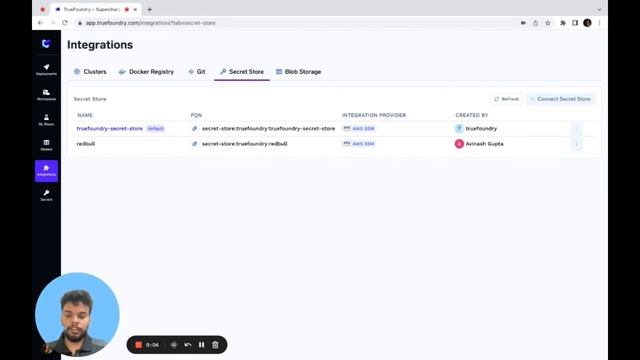The width and height of the screenshot is (640, 360).
Task: Delete the recording with trash icon
Action: 215,345
